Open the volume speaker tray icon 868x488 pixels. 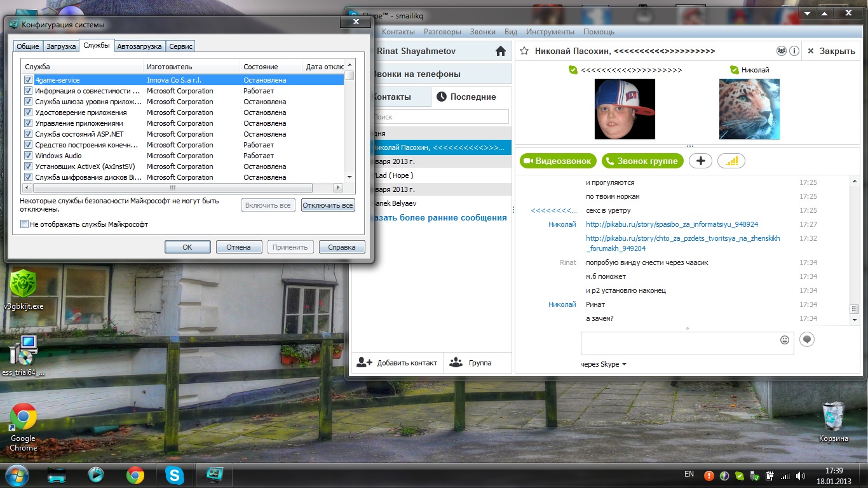(x=801, y=475)
